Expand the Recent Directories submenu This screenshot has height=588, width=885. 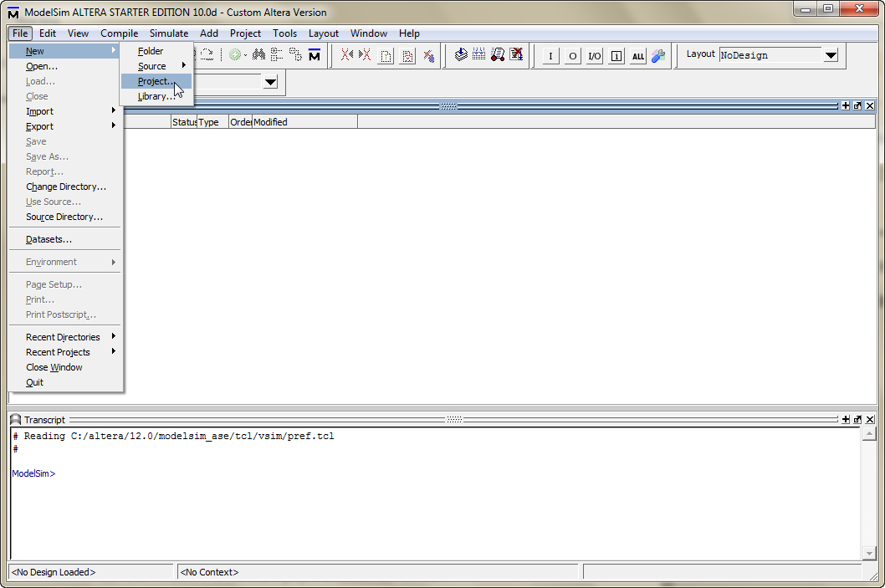65,337
